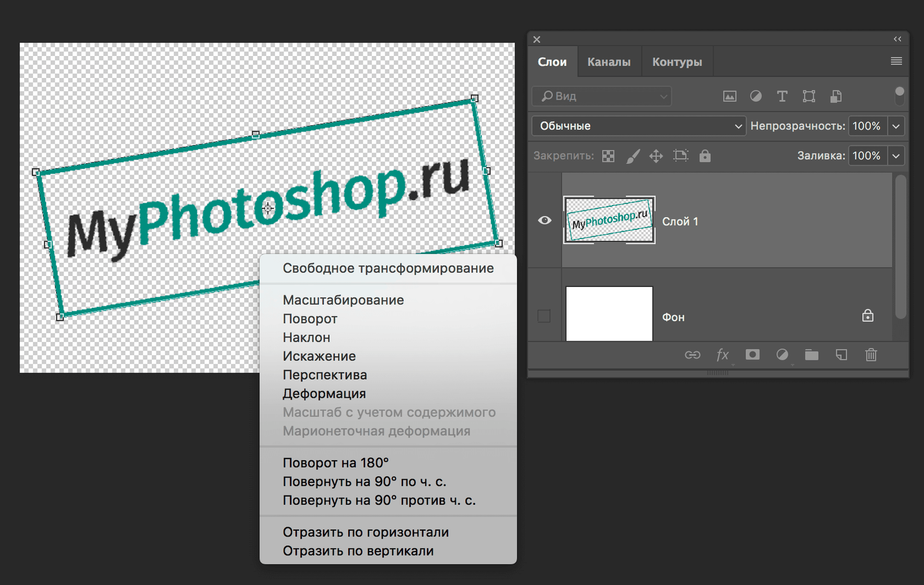924x585 pixels.
Task: Create a new group folder
Action: (811, 355)
